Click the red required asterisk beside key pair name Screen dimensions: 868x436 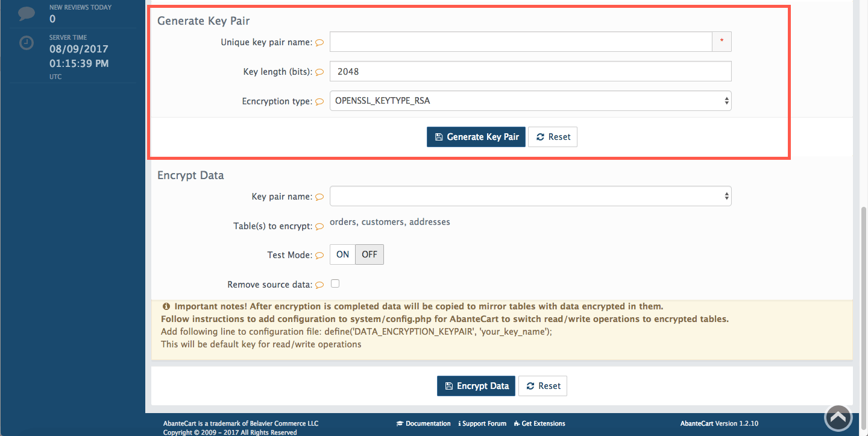click(x=722, y=42)
